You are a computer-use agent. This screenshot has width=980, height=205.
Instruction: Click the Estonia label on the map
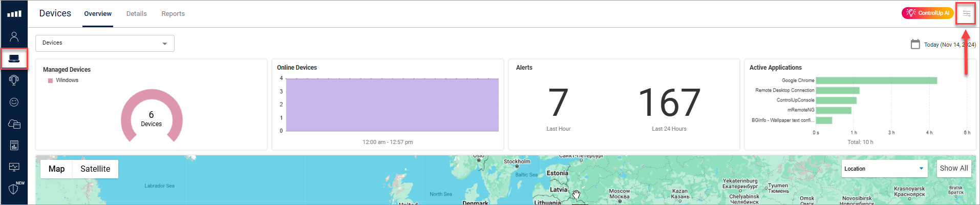[x=558, y=173]
